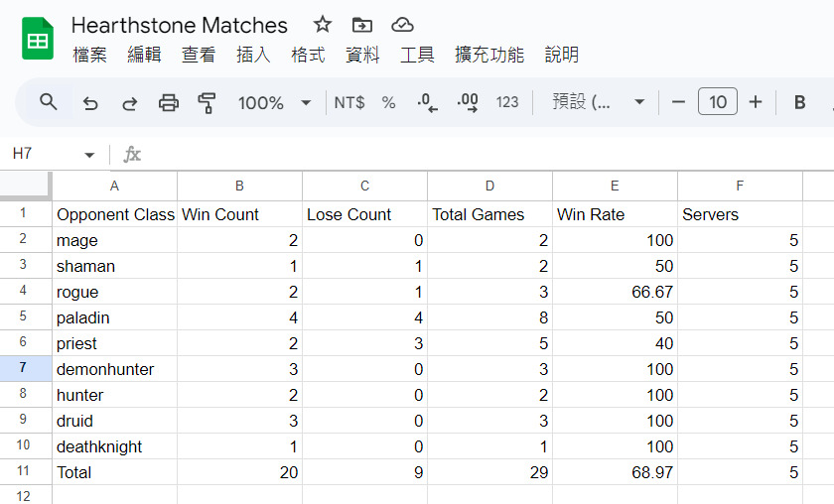Viewport: 834px width, 504px height.
Task: Activate the paint format tool
Action: click(x=207, y=102)
